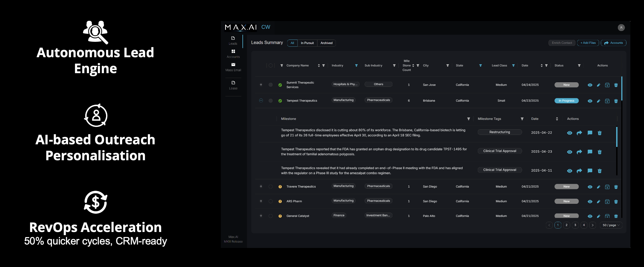
Task: Open the Lease sidebar item
Action: click(x=233, y=83)
